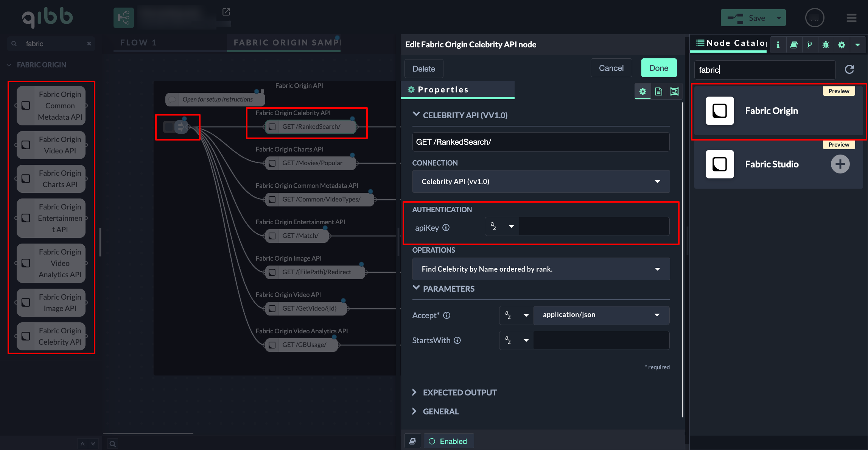Click the StartsWith value input field
This screenshot has width=868, height=450.
[601, 340]
